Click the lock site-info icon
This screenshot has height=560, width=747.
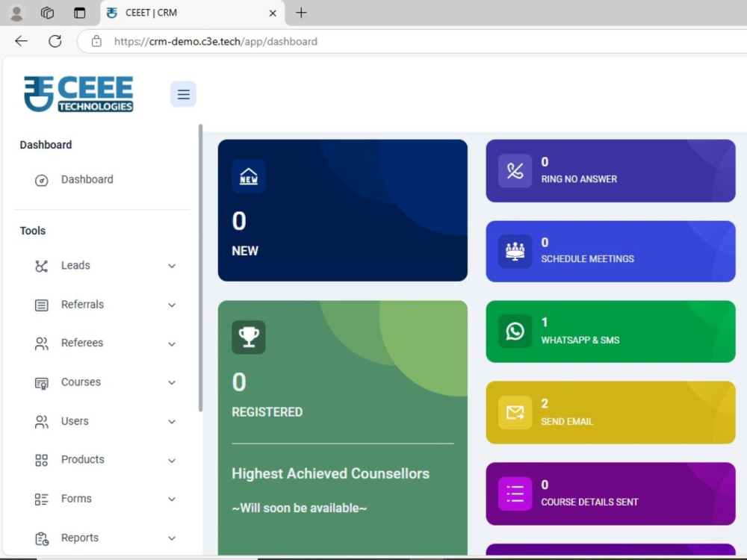pos(96,41)
